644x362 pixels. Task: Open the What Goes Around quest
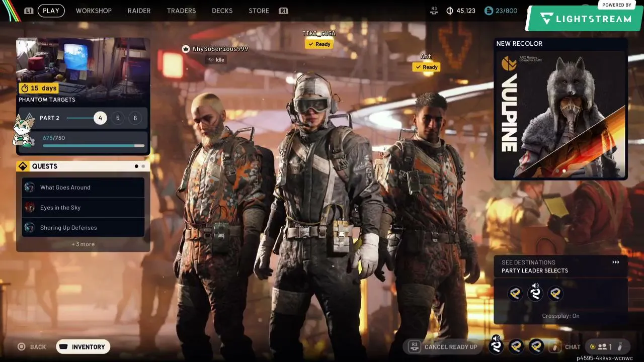pyautogui.click(x=83, y=188)
